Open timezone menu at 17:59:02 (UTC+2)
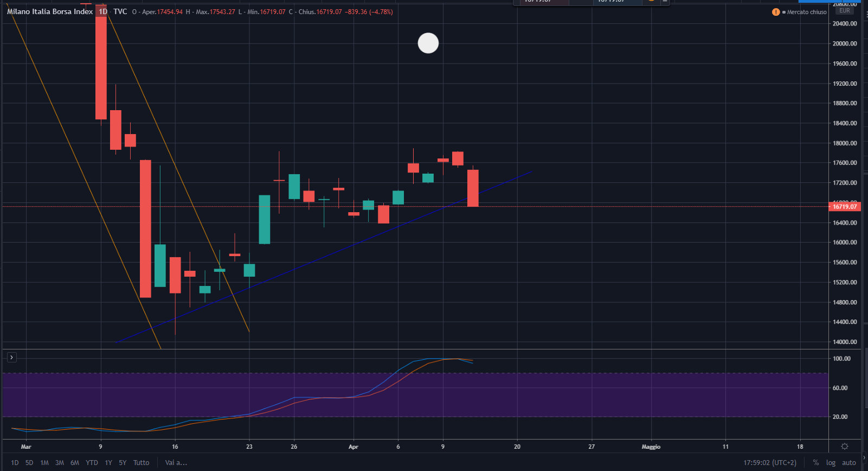Viewport: 868px width, 471px height. coord(770,463)
